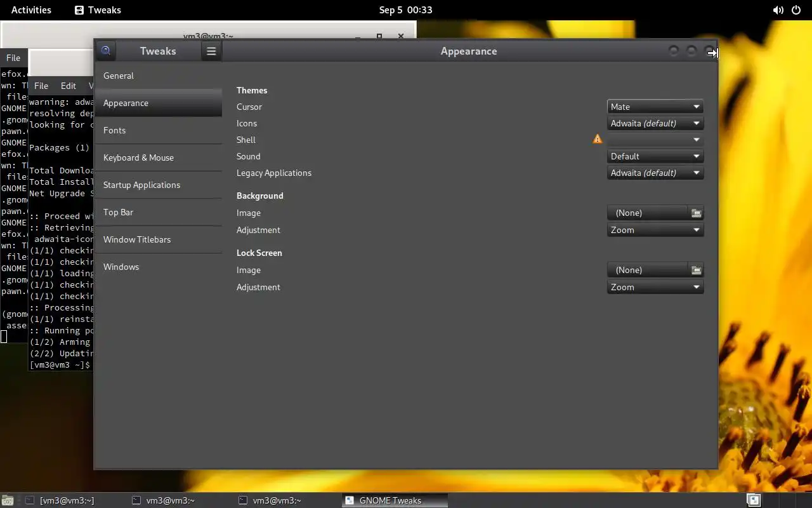Image resolution: width=812 pixels, height=508 pixels.
Task: Open the system volume indicator
Action: click(x=778, y=10)
